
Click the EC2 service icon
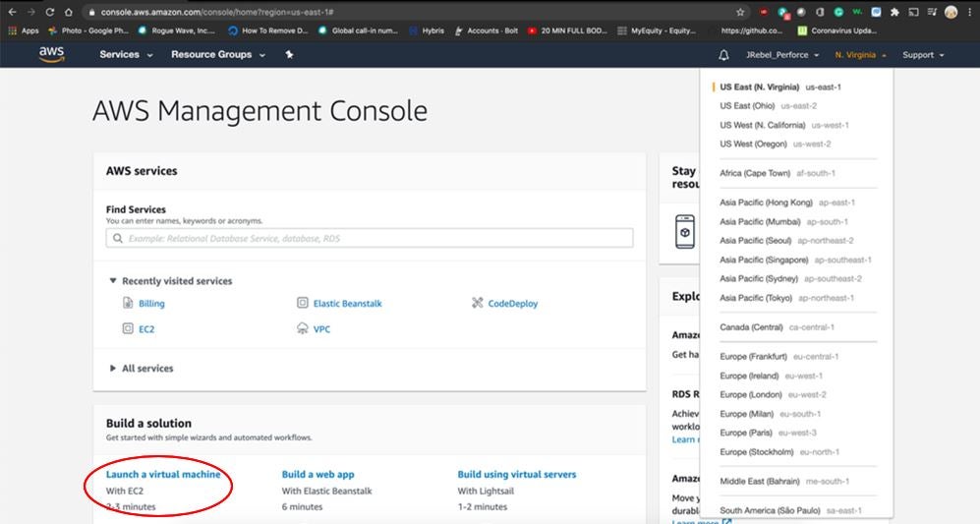(128, 328)
